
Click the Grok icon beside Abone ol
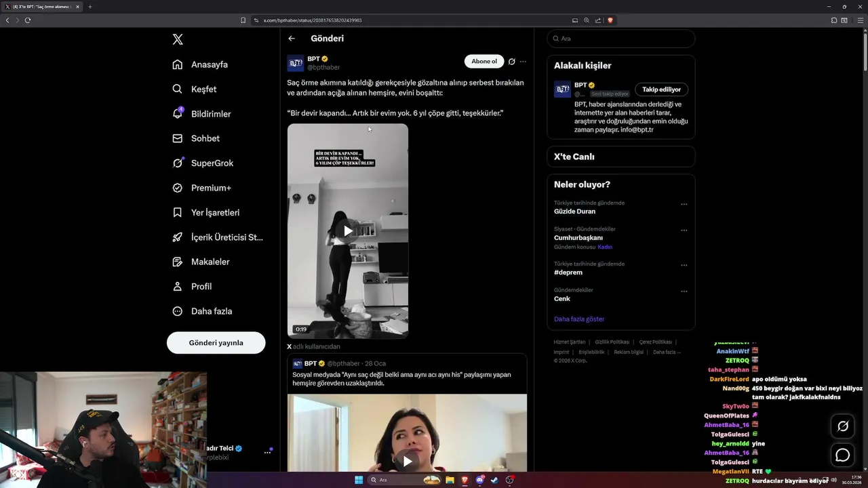(x=512, y=61)
